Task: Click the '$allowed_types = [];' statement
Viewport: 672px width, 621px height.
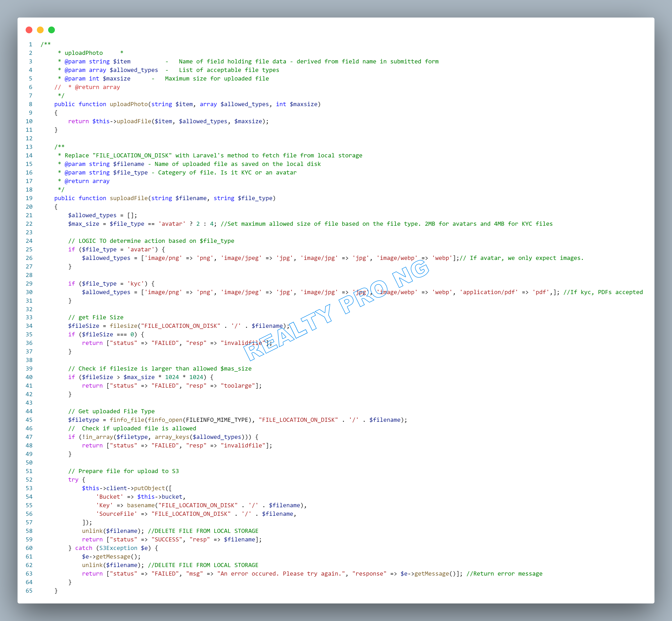Action: tap(103, 215)
